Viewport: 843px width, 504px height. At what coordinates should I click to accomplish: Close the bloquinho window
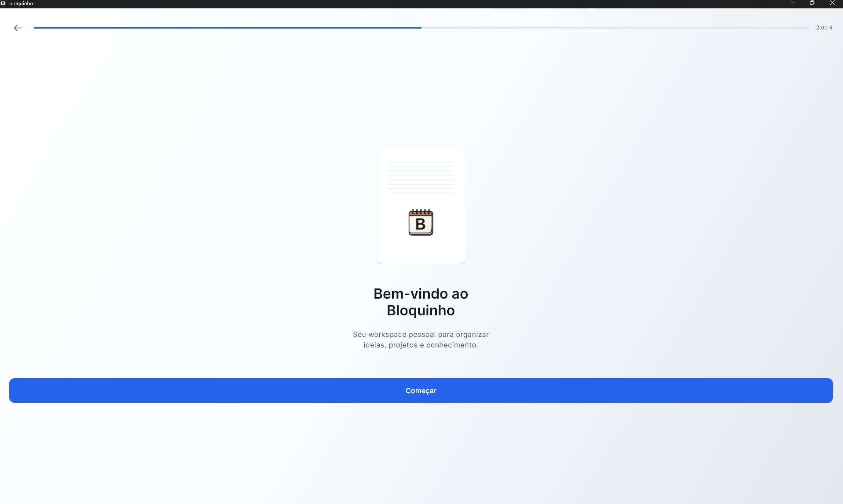(832, 3)
